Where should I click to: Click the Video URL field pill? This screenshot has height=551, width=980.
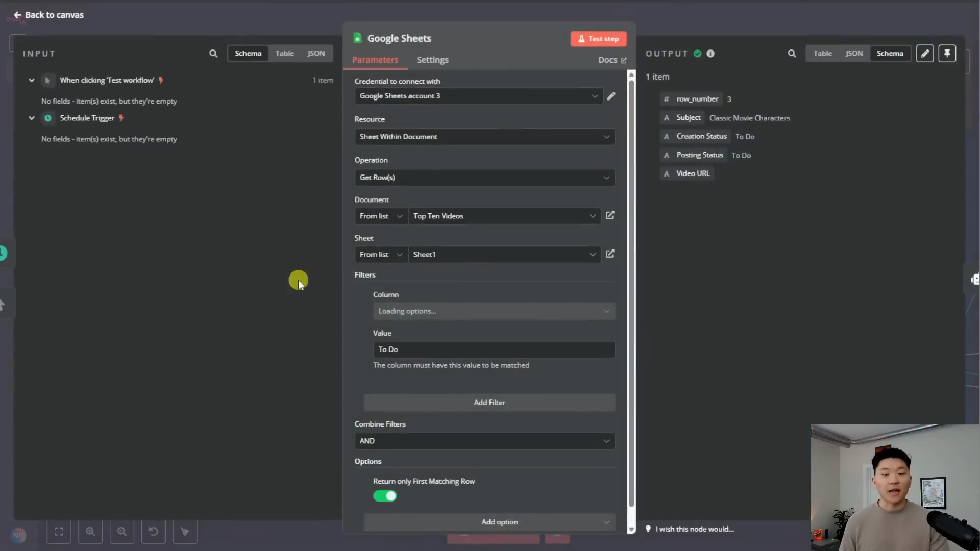[687, 173]
